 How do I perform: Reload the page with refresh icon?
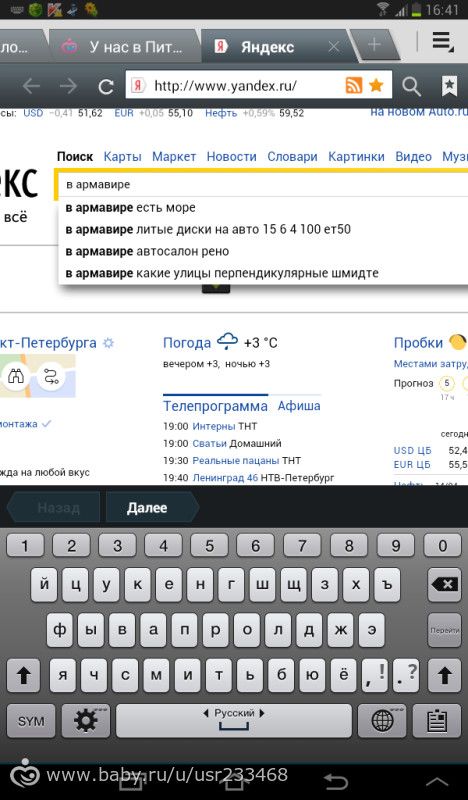click(106, 86)
